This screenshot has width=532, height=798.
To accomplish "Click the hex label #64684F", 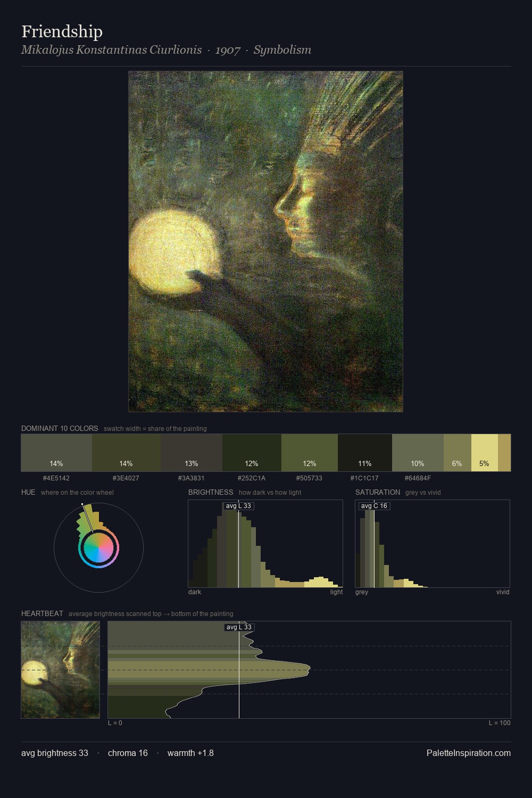I will point(418,478).
